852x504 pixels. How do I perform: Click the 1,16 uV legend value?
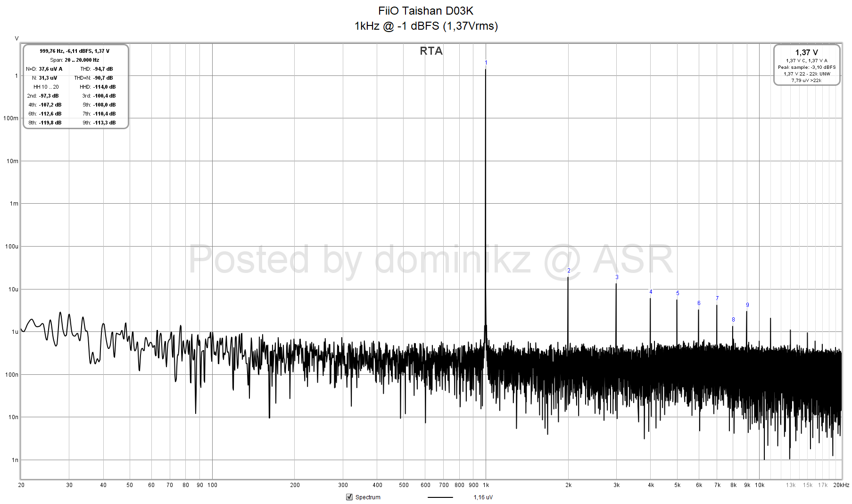(483, 497)
